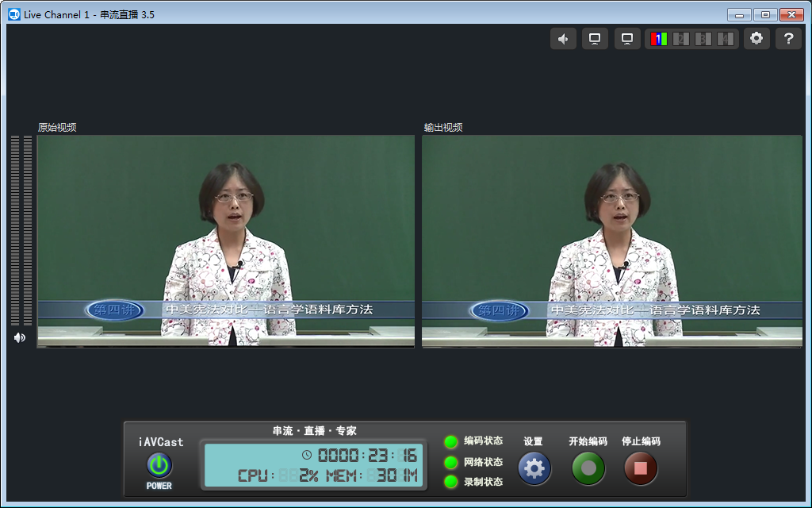
Task: Start encoding with the green 开始编码 button
Action: [x=588, y=468]
